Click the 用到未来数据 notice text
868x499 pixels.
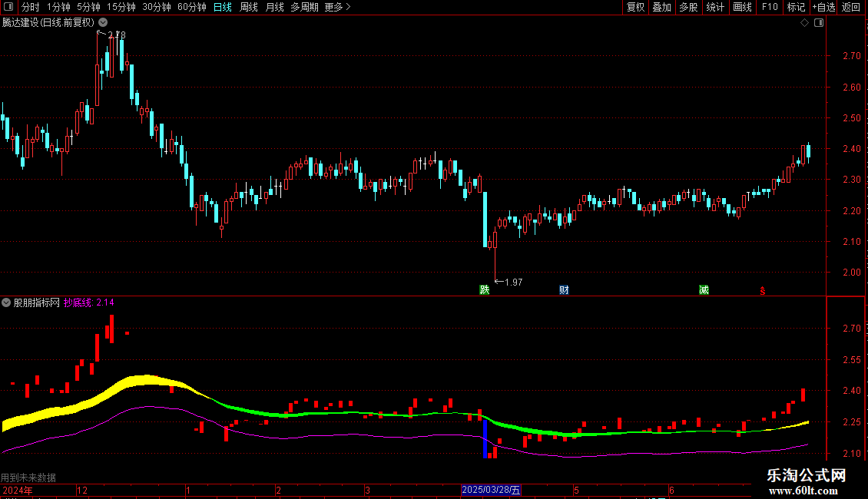tap(28, 478)
